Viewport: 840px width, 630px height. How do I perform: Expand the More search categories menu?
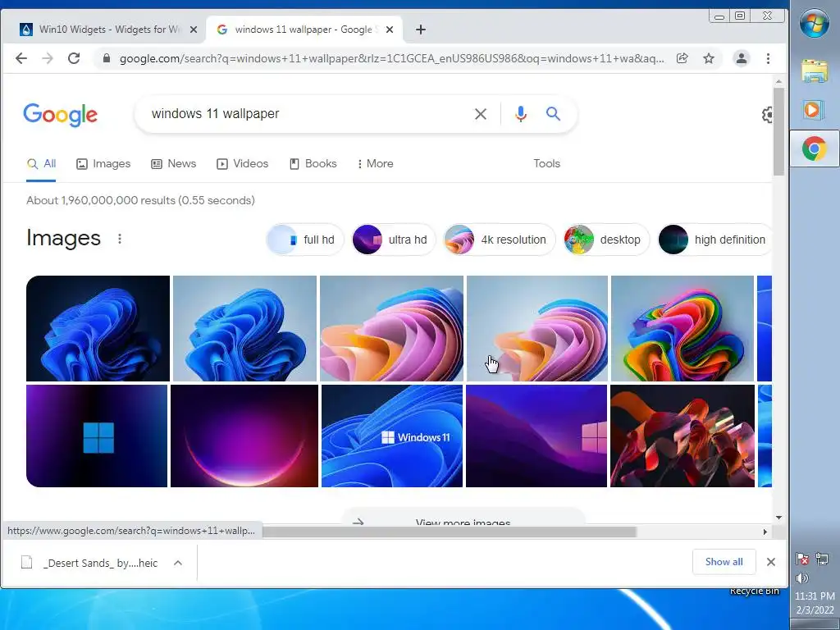(x=376, y=164)
